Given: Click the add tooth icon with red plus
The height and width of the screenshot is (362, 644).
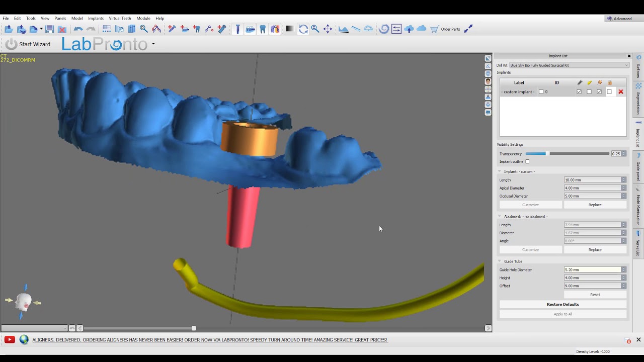Looking at the screenshot, I should [197, 29].
